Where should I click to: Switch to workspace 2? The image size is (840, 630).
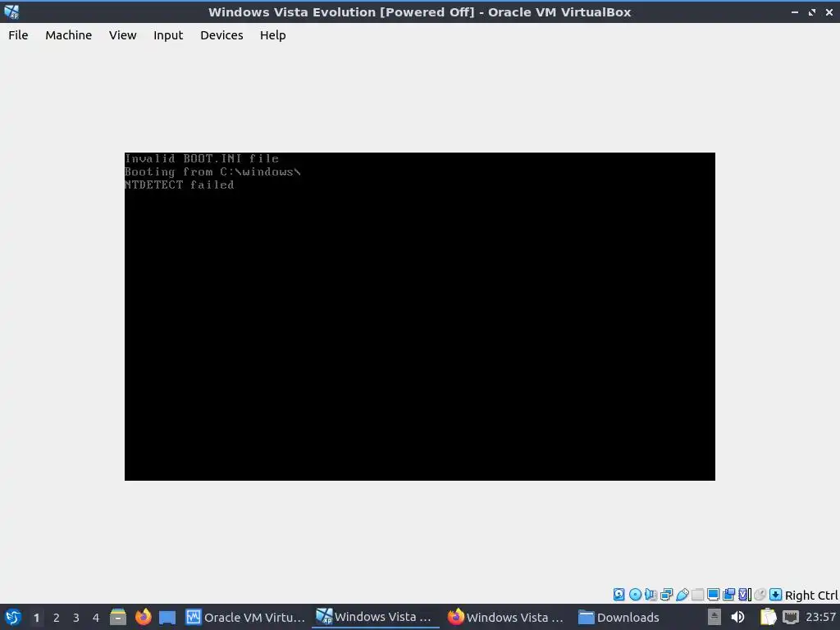point(57,618)
